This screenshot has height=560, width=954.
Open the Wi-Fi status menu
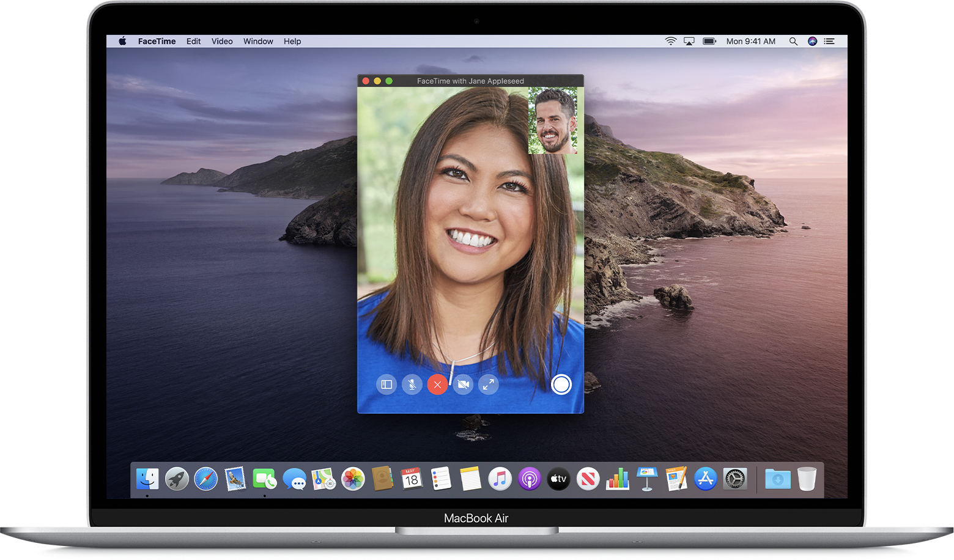pyautogui.click(x=671, y=41)
